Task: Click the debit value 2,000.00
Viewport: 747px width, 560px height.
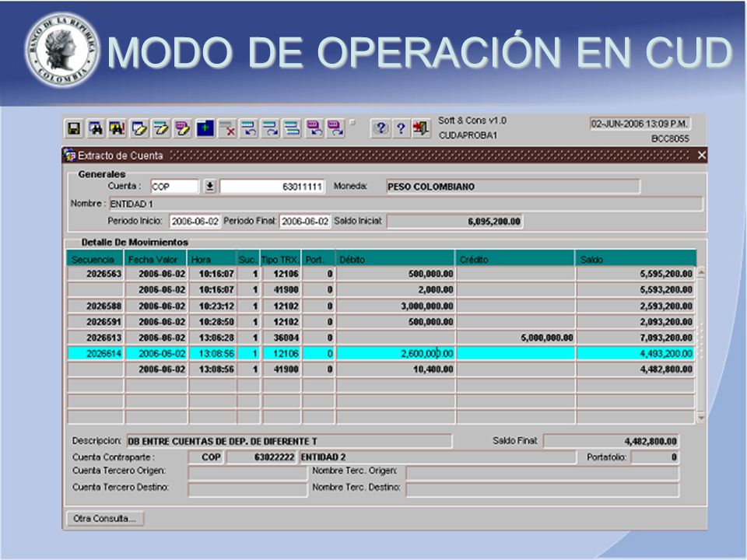Action: pyautogui.click(x=395, y=289)
